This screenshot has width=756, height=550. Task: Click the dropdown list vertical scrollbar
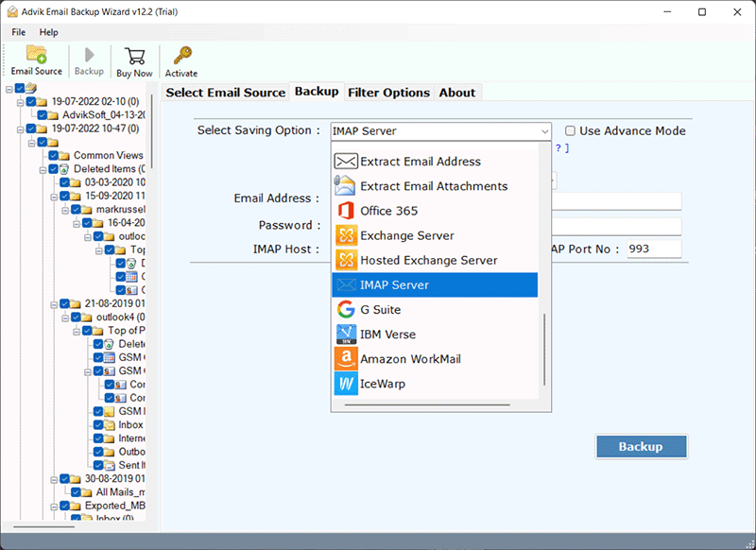click(544, 349)
